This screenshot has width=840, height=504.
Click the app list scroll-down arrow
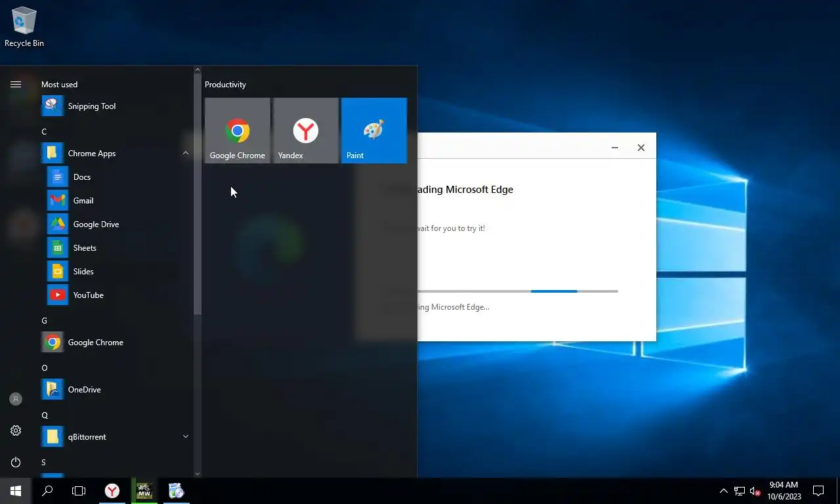coord(197,473)
